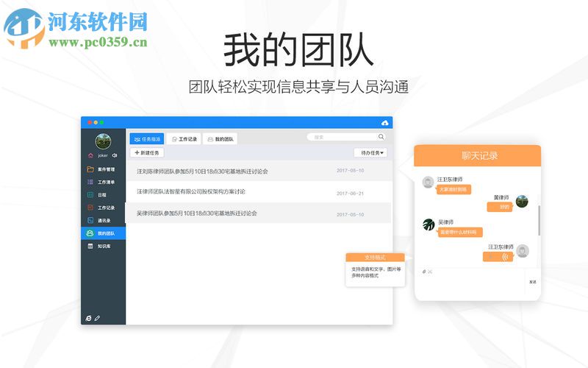Screen dimensions: 588x368
Task: Click the 发送 send button
Action: [532, 282]
